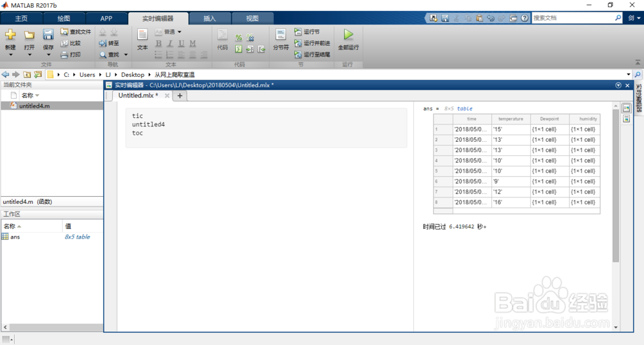Image resolution: width=644 pixels, height=345 pixels.
Task: Open the 保存 dropdown arrow
Action: pyautogui.click(x=48, y=55)
